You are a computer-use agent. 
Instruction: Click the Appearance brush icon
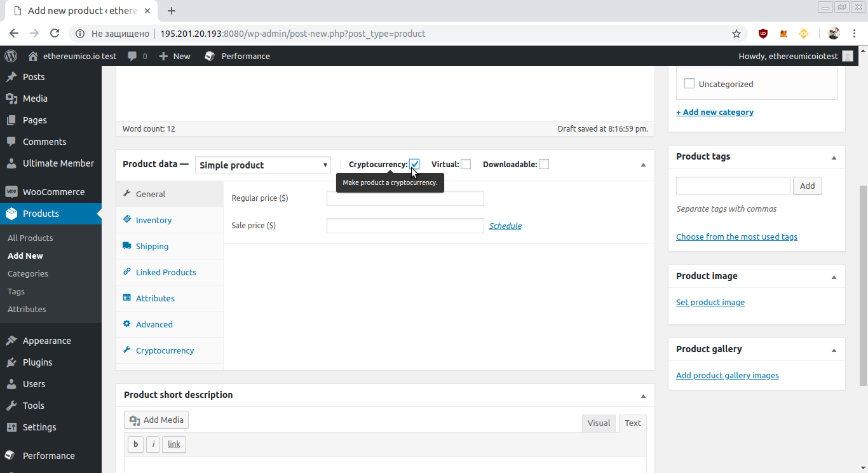[x=11, y=341]
